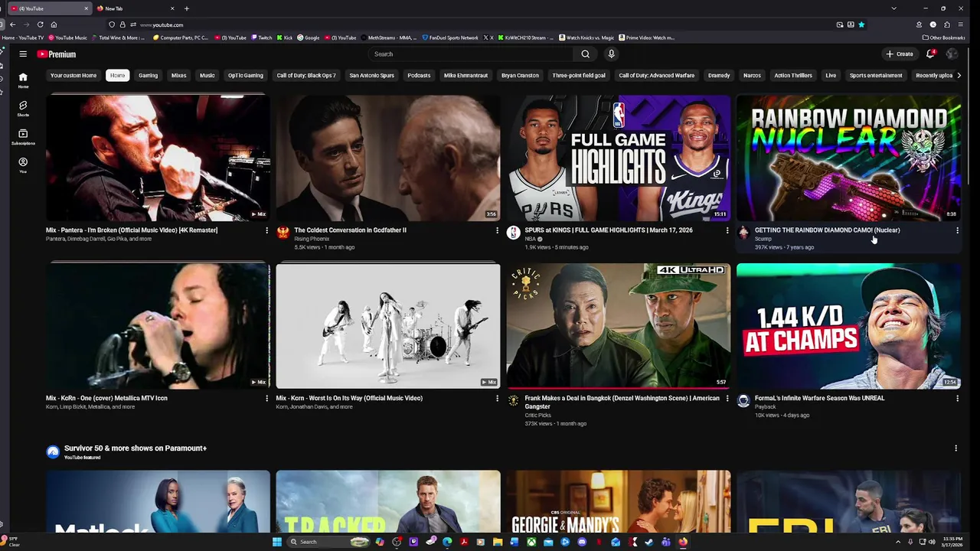Open the YouTube hamburger guide menu

click(x=23, y=54)
